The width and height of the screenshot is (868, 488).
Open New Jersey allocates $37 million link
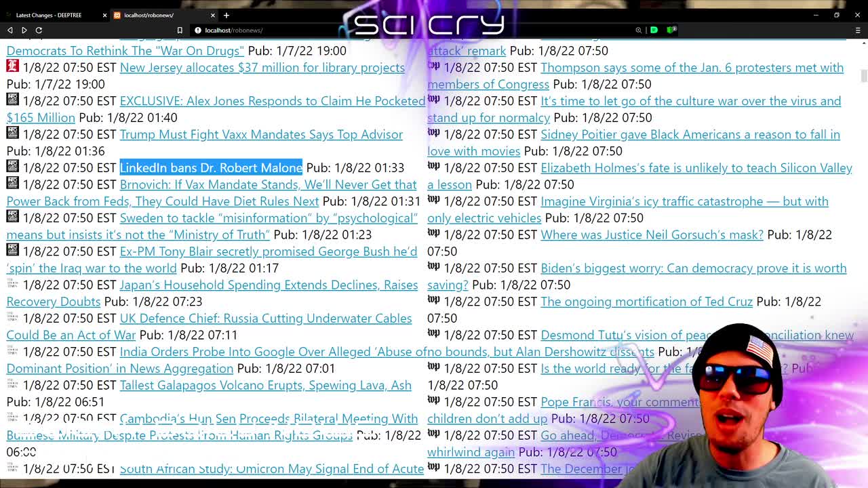[x=262, y=67]
